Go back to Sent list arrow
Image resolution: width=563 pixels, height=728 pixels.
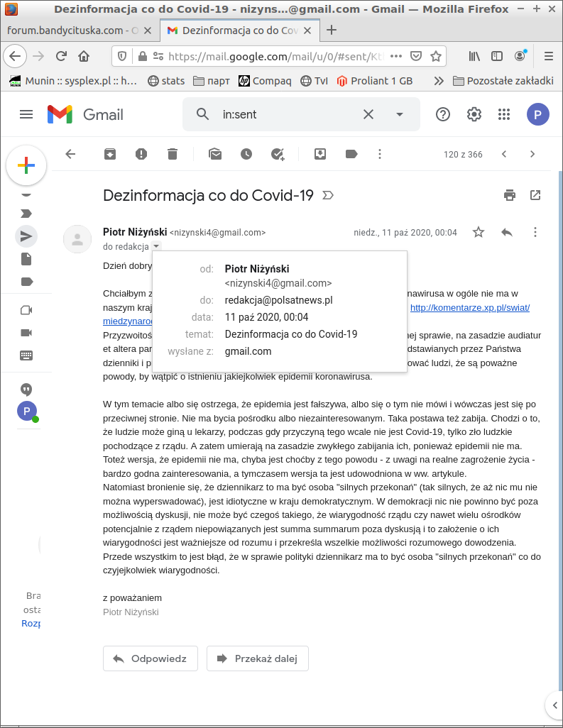tap(70, 154)
